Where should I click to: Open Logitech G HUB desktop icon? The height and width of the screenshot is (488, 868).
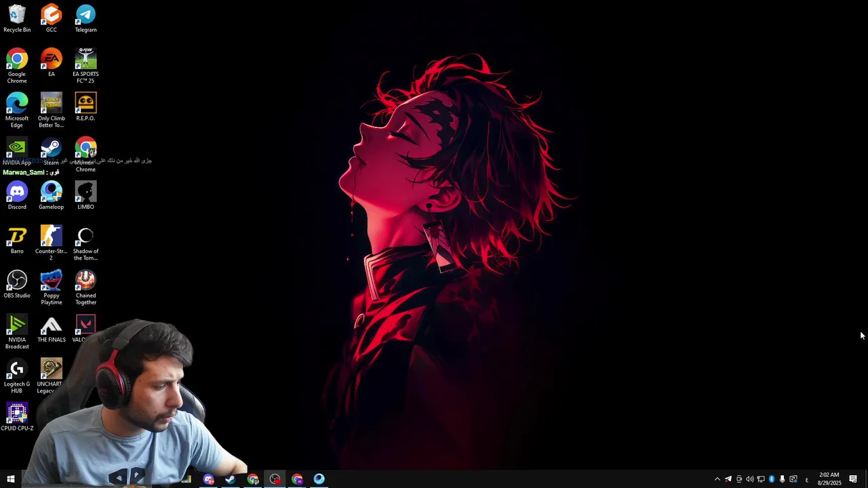click(17, 375)
